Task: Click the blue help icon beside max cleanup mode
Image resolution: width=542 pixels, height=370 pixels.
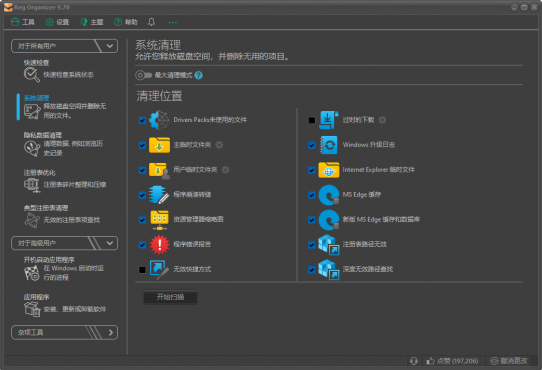Action: [x=198, y=75]
